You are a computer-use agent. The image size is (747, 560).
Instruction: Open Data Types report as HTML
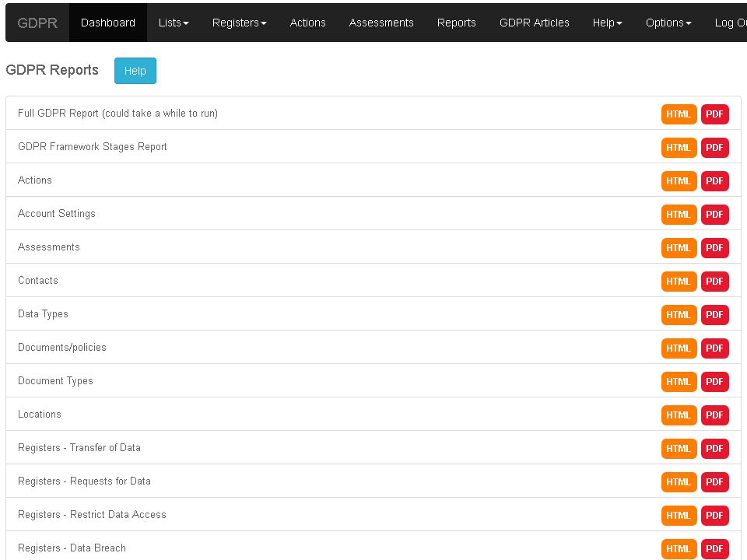679,315
